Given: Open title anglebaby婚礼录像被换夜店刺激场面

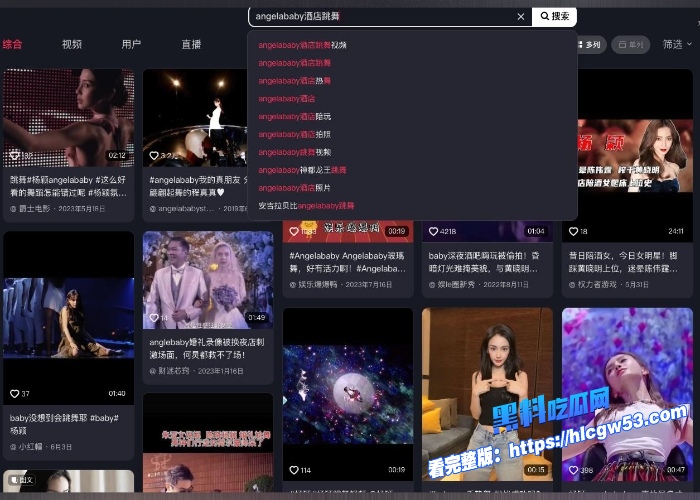Looking at the screenshot, I should point(207,348).
